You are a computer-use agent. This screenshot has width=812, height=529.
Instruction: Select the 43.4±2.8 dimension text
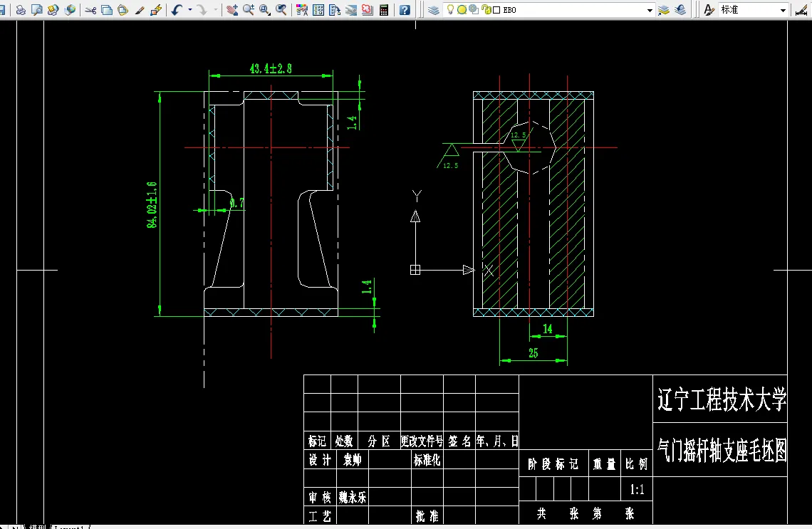271,68
